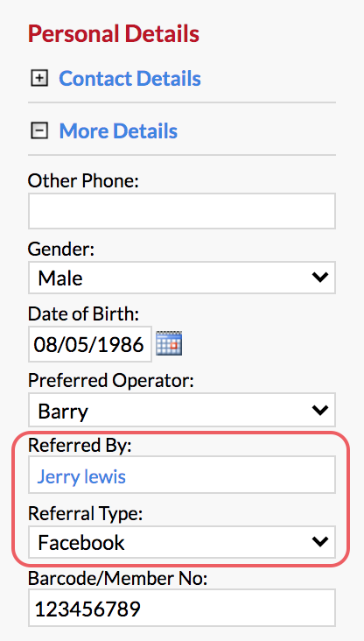
Task: Click the Gender dropdown chevron arrow
Action: click(x=320, y=278)
